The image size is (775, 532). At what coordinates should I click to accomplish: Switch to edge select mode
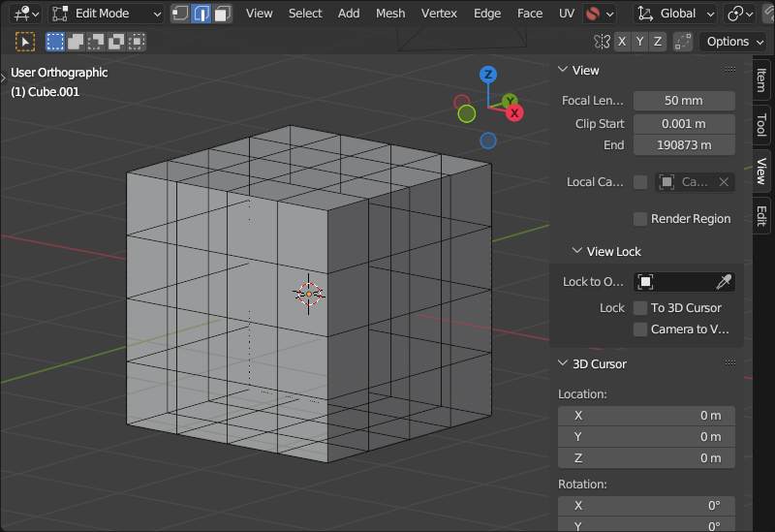(x=201, y=14)
